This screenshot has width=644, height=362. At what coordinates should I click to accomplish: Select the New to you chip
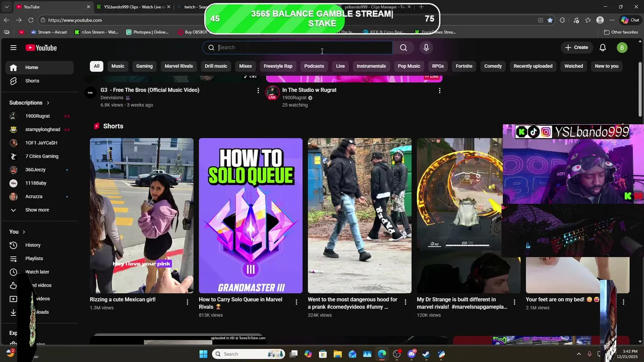(x=607, y=66)
